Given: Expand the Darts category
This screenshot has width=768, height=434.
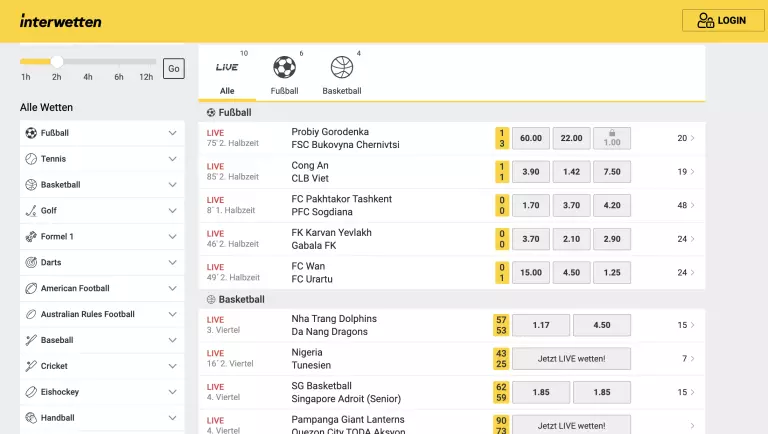Looking at the screenshot, I should tap(172, 263).
